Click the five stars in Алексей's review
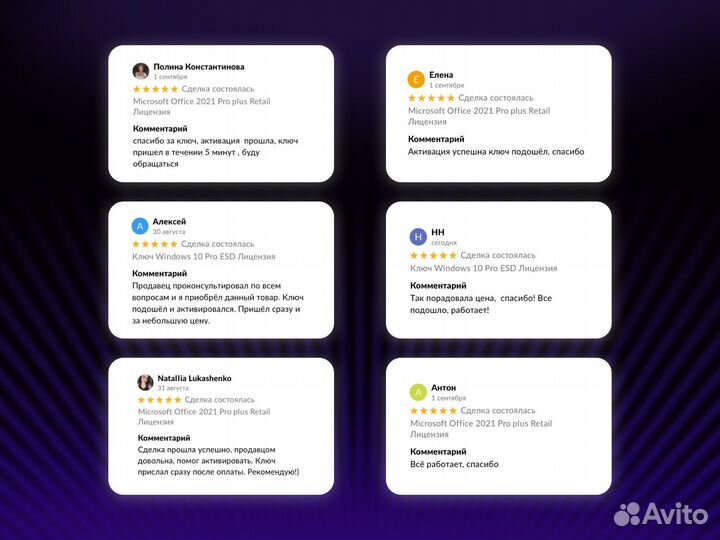The height and width of the screenshot is (540, 720). click(155, 244)
